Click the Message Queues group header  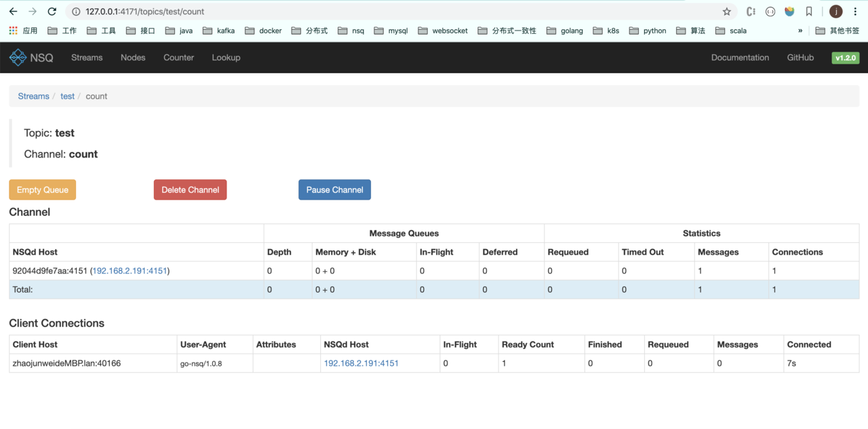404,234
